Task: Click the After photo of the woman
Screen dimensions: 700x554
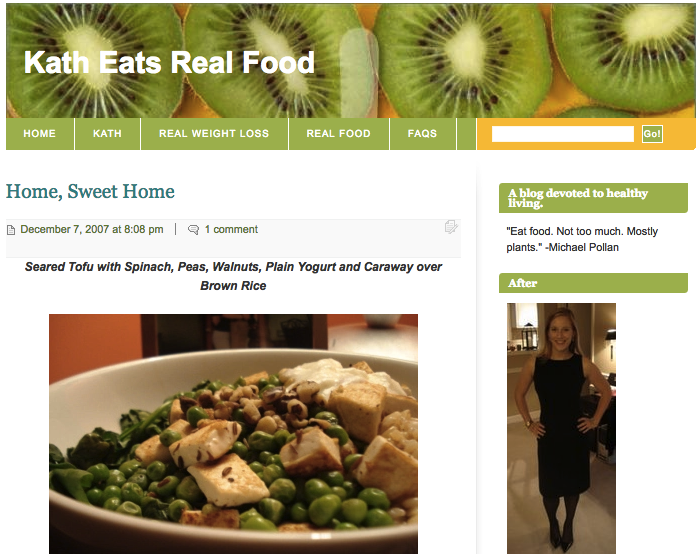Action: pyautogui.click(x=561, y=429)
